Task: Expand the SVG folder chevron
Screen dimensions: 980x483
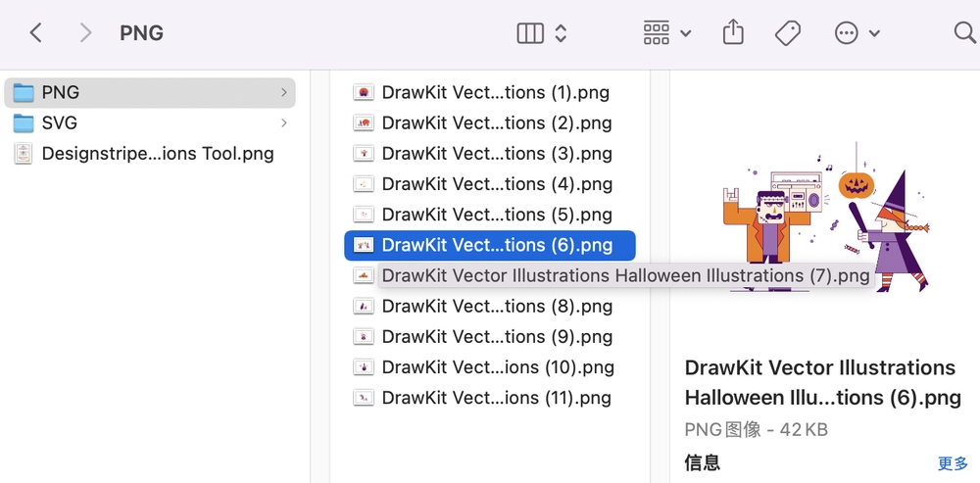Action: 284,123
